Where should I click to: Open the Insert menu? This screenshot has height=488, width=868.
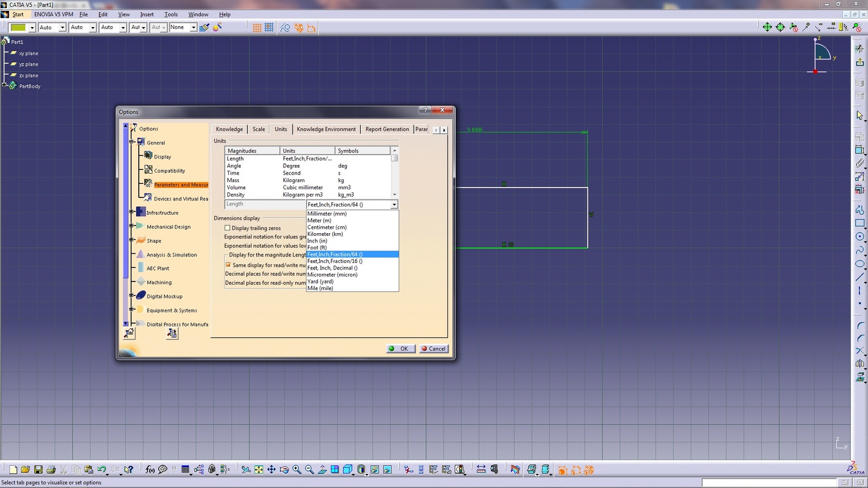(x=147, y=15)
